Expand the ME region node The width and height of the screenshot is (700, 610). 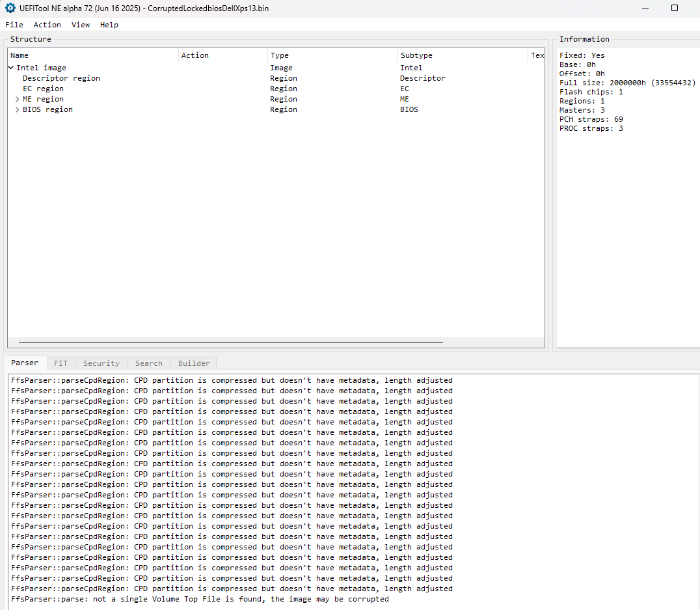(17, 99)
